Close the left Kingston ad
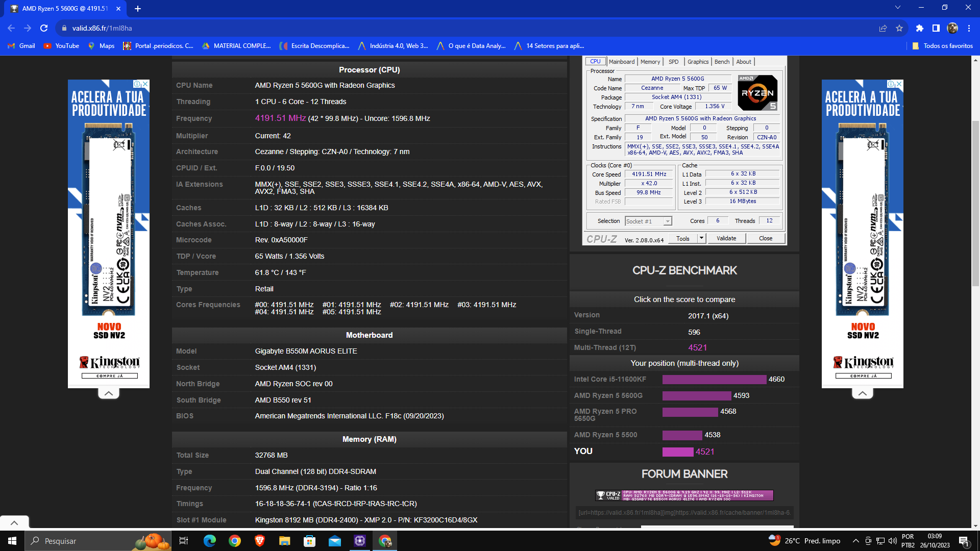 click(x=145, y=84)
